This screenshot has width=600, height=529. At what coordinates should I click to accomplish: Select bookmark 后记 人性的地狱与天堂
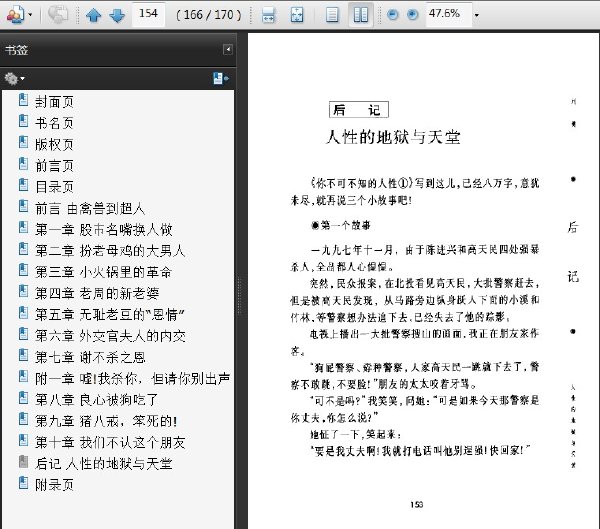coord(103,464)
